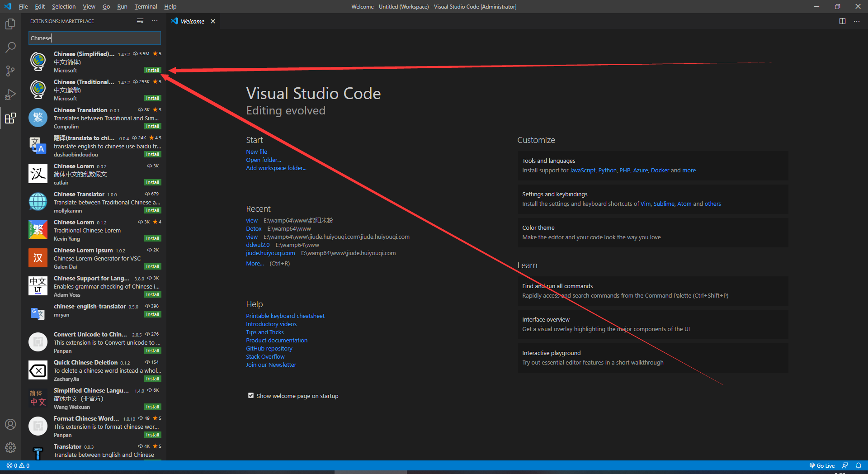Select Chinese Translation extension icon

coord(38,118)
